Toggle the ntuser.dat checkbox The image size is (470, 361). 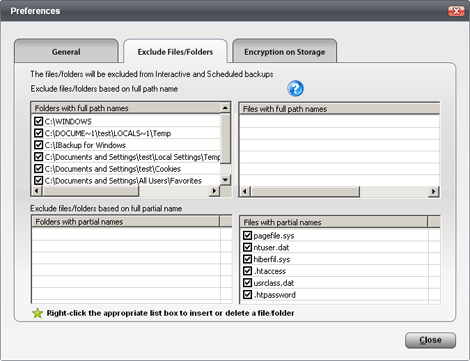[x=247, y=247]
